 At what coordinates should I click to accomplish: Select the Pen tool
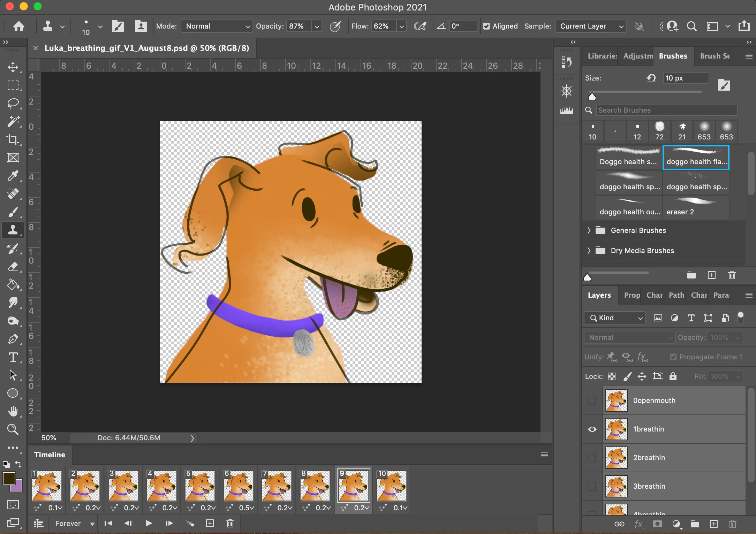pos(13,339)
